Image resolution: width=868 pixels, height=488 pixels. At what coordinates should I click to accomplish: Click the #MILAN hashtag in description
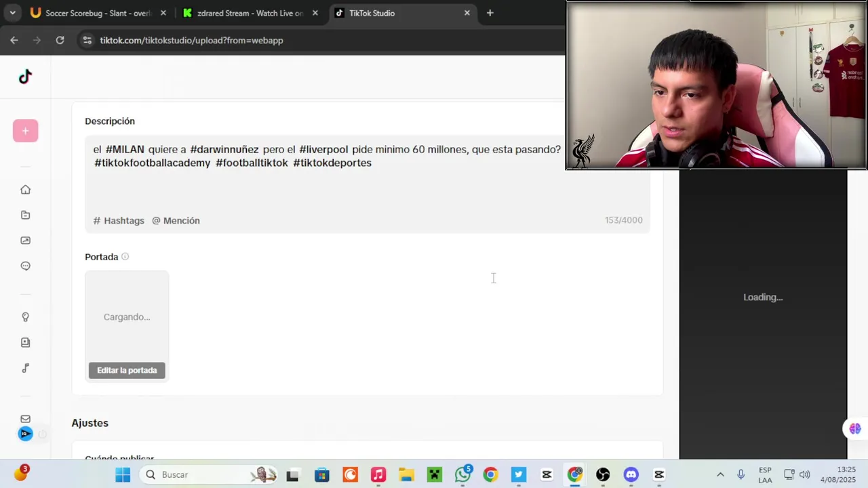tap(125, 149)
